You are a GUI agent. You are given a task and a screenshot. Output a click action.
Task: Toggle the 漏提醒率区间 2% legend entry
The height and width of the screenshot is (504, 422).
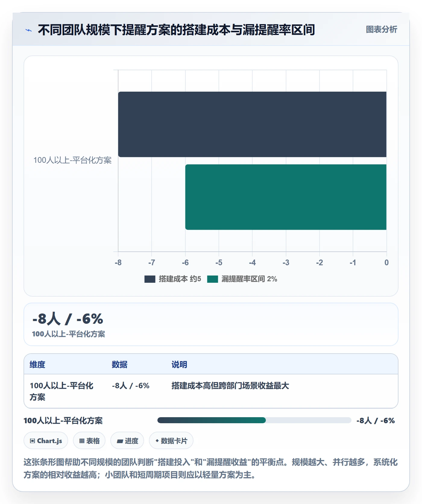coord(242,279)
